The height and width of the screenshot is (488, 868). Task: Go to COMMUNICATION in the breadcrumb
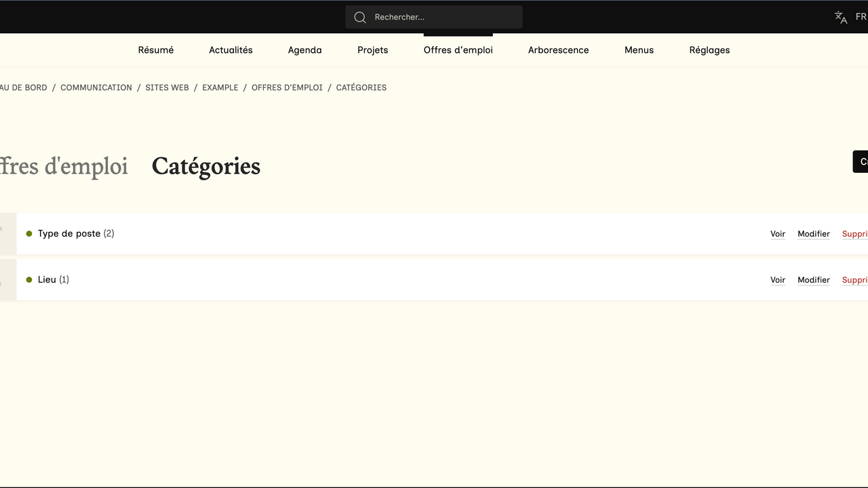(x=96, y=87)
